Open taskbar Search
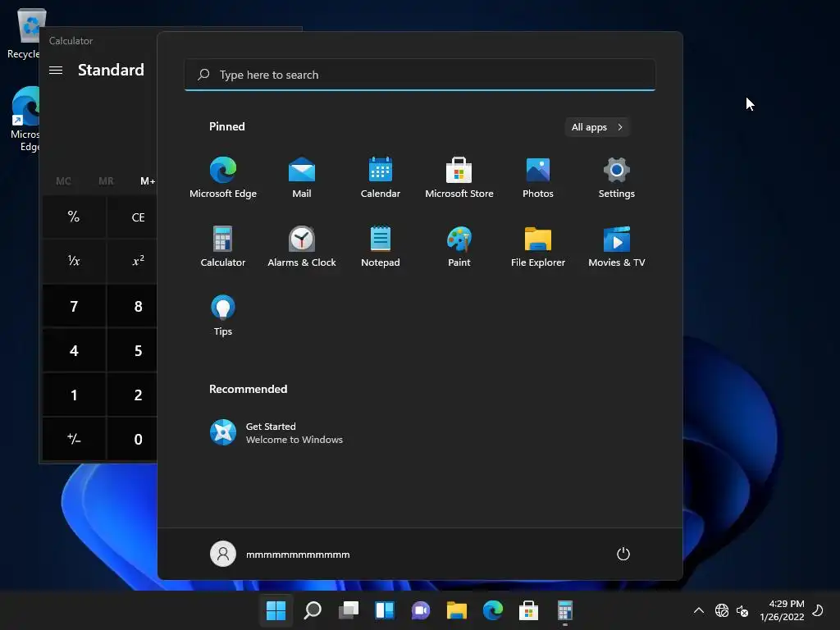840x630 pixels. [313, 610]
